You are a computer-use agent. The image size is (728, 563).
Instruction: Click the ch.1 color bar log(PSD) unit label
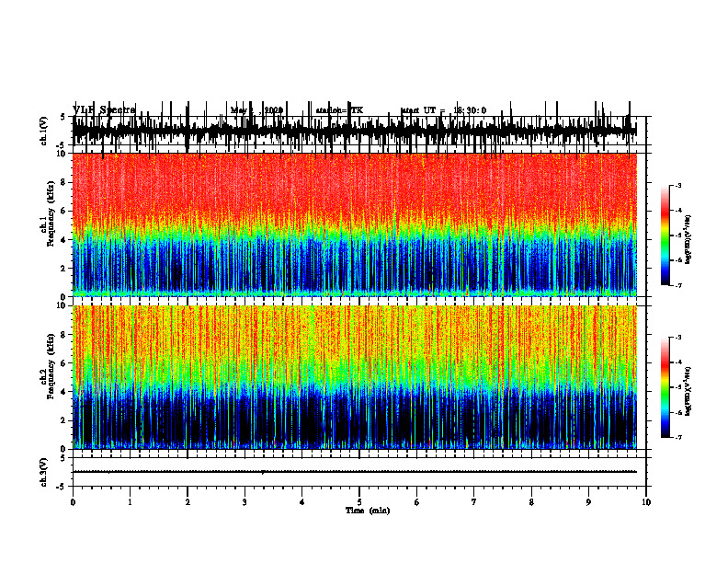pos(688,239)
